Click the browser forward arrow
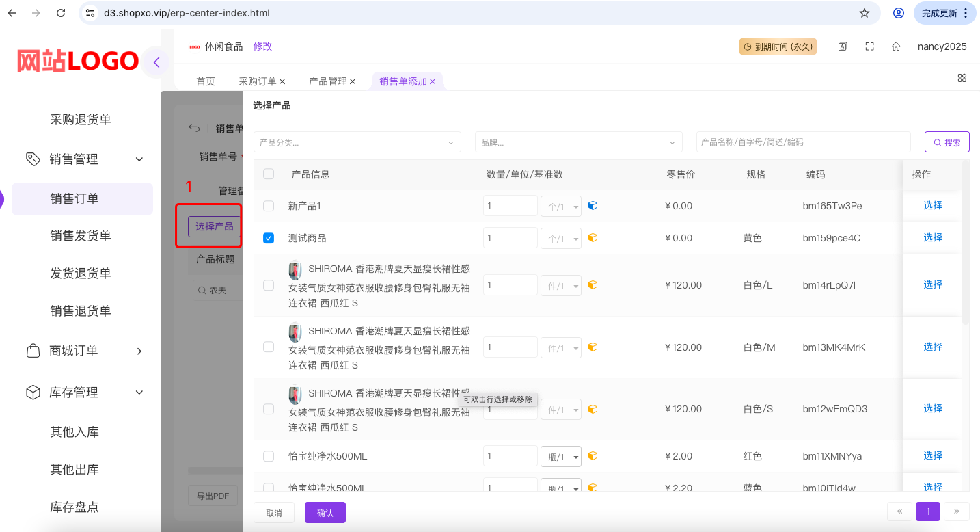Image resolution: width=980 pixels, height=532 pixels. click(36, 13)
